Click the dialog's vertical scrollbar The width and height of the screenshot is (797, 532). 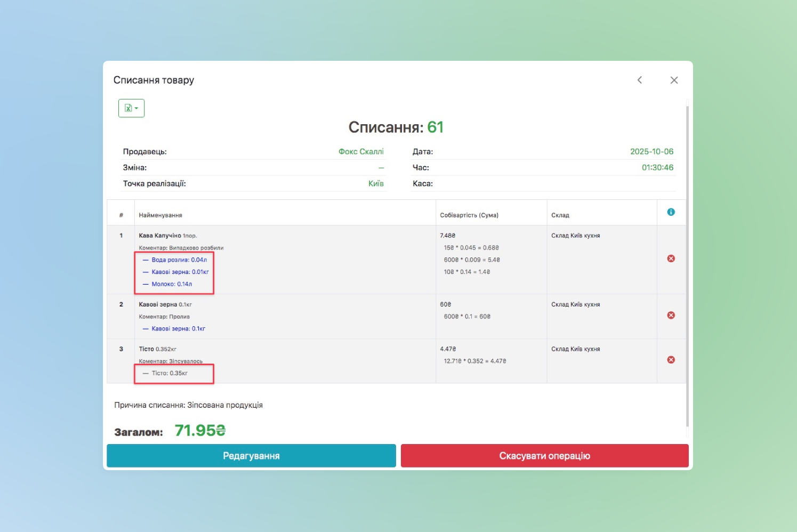click(687, 267)
